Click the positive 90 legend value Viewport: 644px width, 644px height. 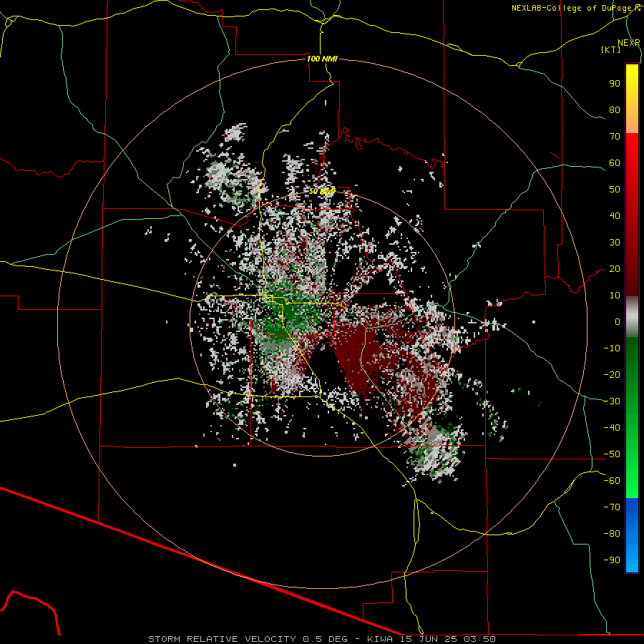615,84
